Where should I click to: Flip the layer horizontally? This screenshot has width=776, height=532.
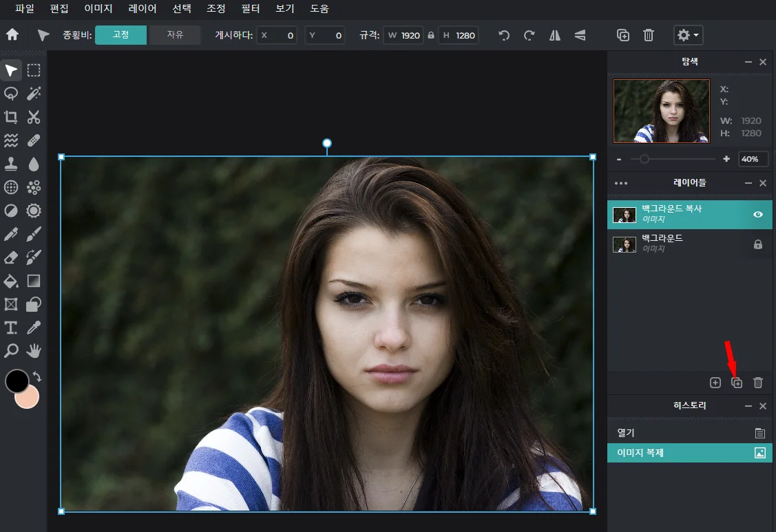[555, 35]
